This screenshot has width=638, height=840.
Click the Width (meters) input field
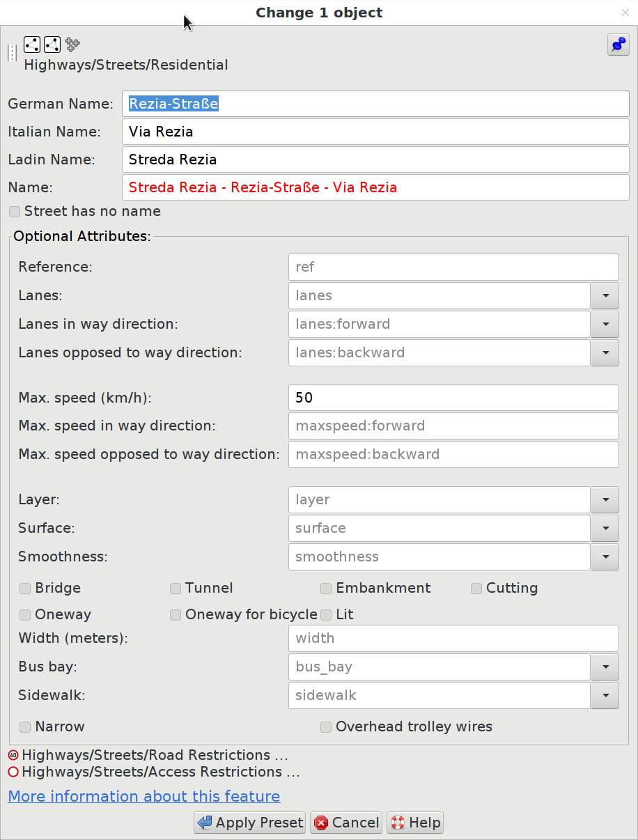click(453, 638)
